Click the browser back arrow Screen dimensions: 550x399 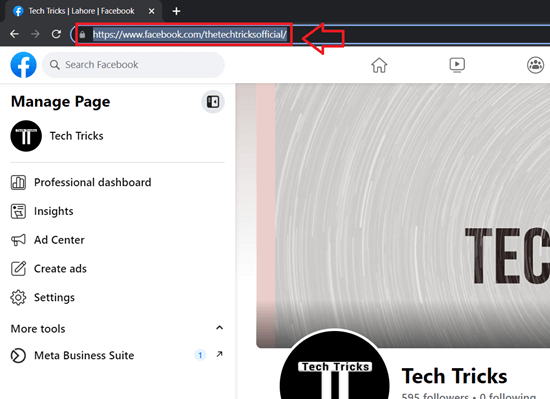14,34
